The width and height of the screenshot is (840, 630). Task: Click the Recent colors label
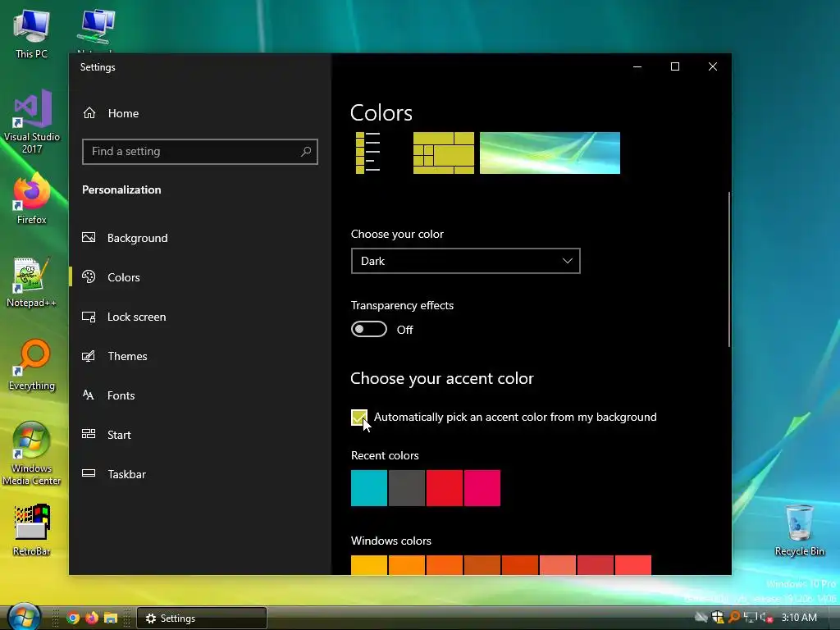click(385, 455)
